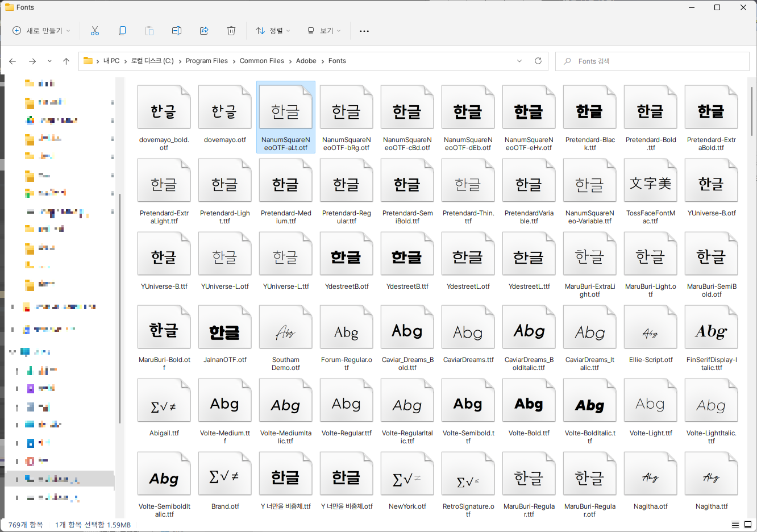This screenshot has width=757, height=532.
Task: Click the Fonts 검색 search box
Action: [x=652, y=61]
